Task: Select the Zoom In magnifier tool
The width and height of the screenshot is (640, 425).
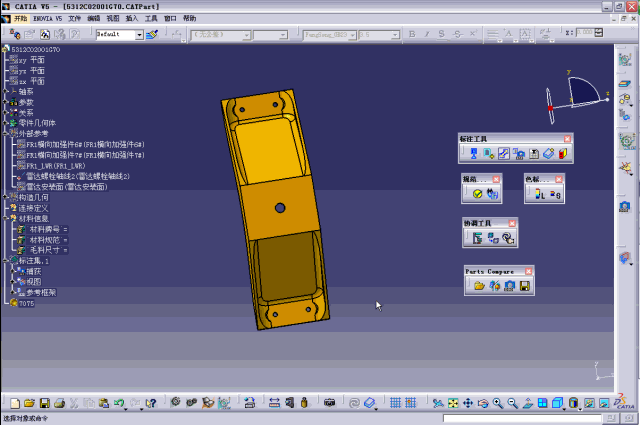Action: [497, 403]
